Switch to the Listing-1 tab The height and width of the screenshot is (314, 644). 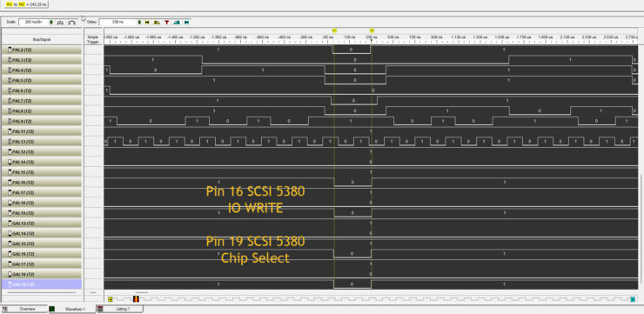(119, 309)
